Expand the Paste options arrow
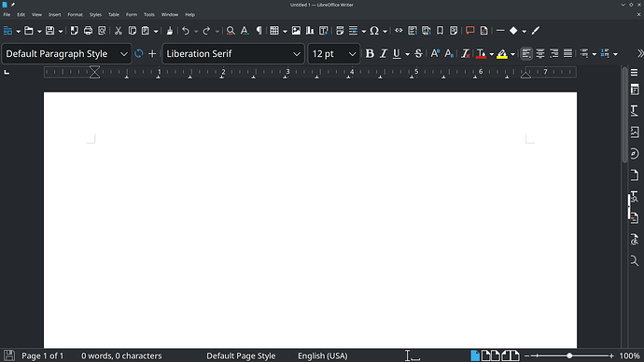This screenshot has height=362, width=644. (x=156, y=31)
